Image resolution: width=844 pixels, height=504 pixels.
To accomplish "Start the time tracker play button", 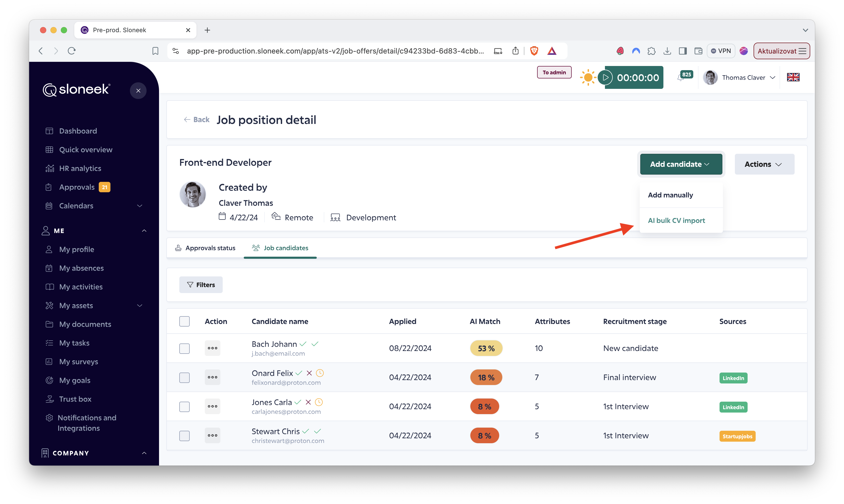I will [x=605, y=77].
